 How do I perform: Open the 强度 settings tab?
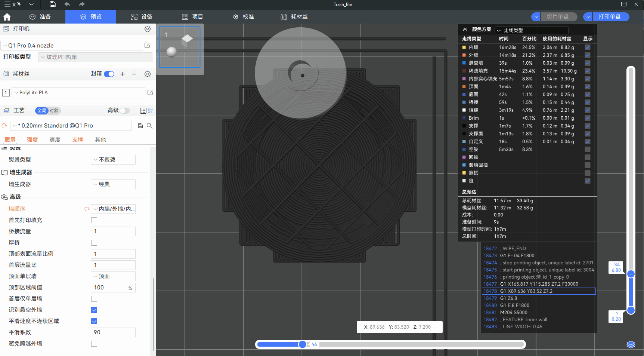pyautogui.click(x=32, y=139)
